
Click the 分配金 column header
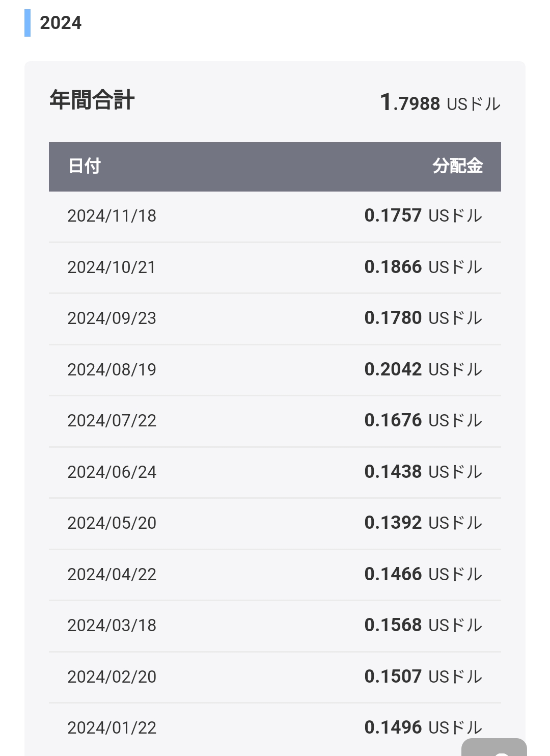point(457,166)
